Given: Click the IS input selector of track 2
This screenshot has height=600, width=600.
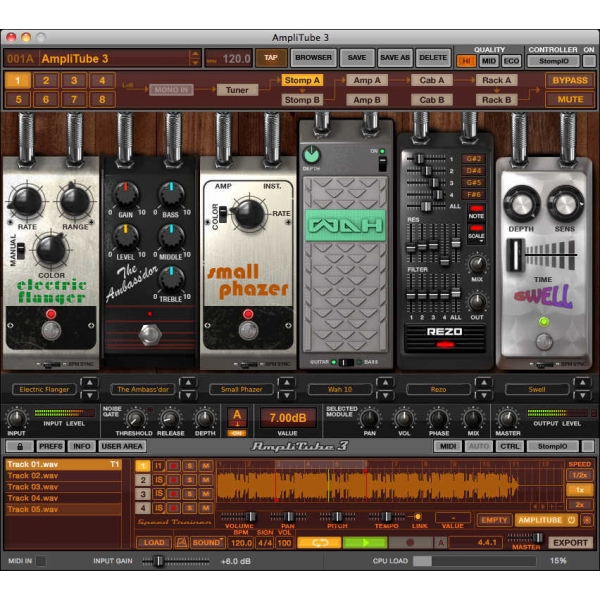Looking at the screenshot, I should pos(158,480).
